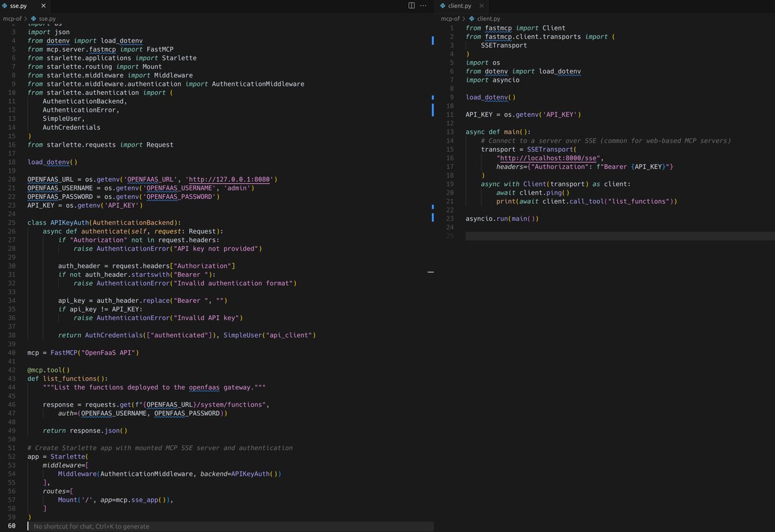775x532 pixels.
Task: Click 'FastMCP("OpenFaaS API")' on line 40
Action: (x=95, y=353)
